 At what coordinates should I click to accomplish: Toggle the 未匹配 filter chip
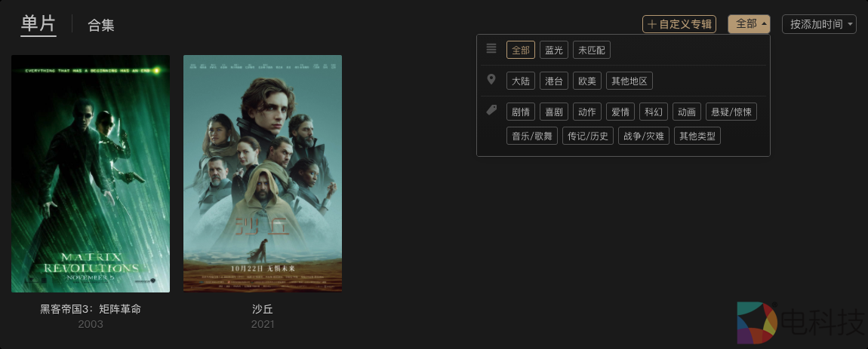[x=591, y=51]
